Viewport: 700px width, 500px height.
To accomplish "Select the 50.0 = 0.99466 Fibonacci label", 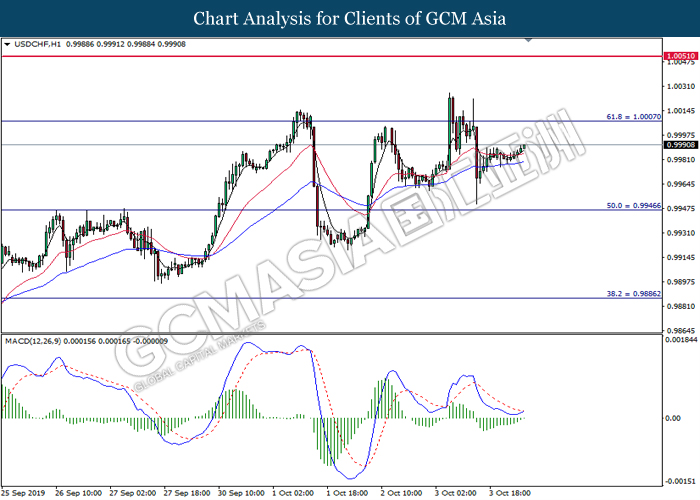I will pos(634,204).
